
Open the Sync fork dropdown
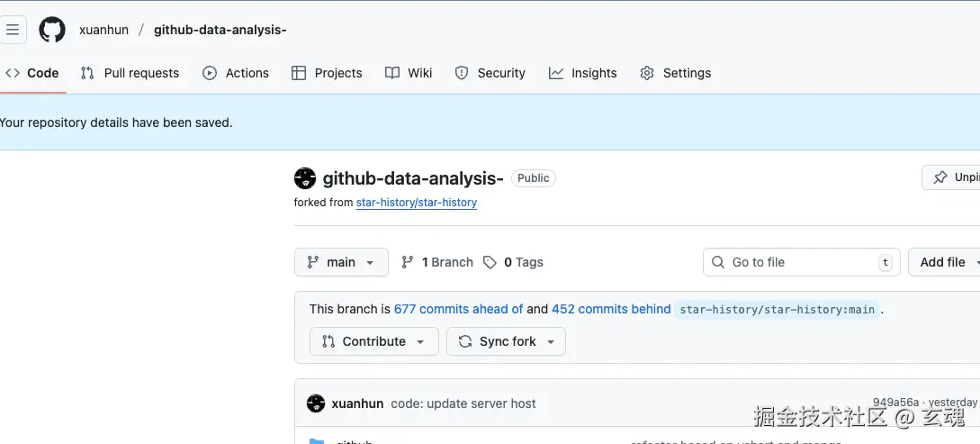506,341
